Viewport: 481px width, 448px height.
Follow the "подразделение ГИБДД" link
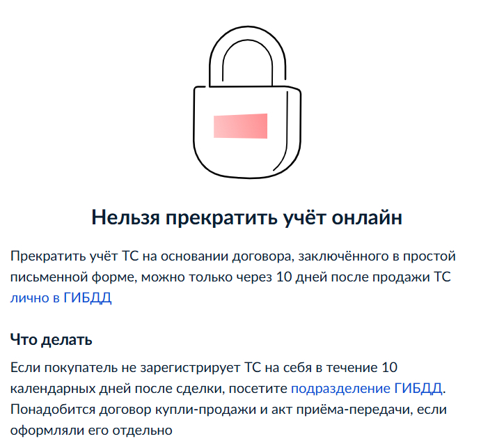pyautogui.click(x=367, y=389)
